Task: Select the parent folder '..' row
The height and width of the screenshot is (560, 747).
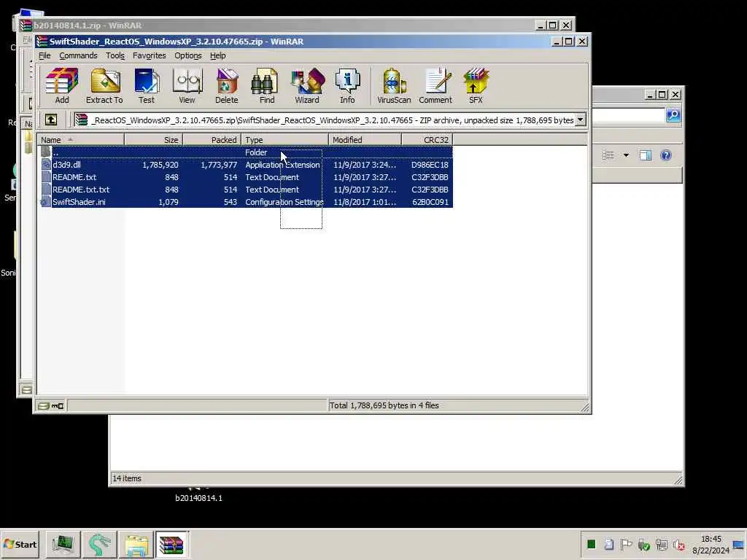Action: click(x=245, y=152)
